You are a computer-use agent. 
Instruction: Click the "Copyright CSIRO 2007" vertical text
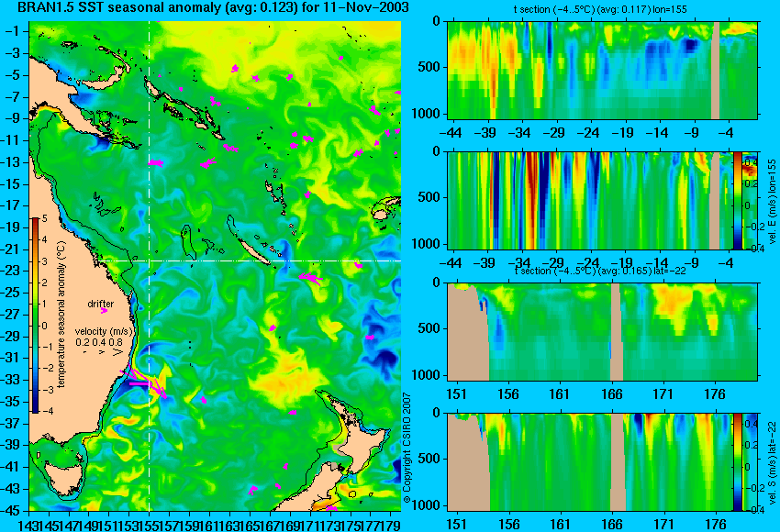(407, 448)
